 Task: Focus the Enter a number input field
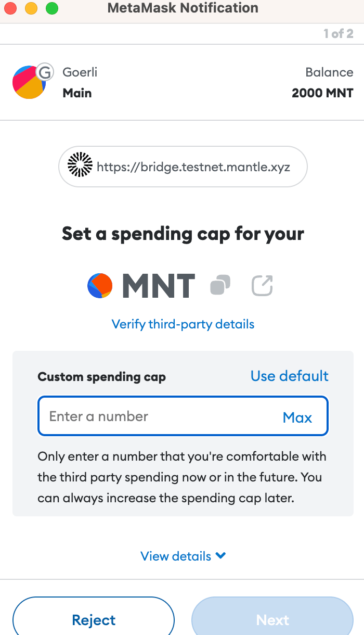pyautogui.click(x=156, y=416)
